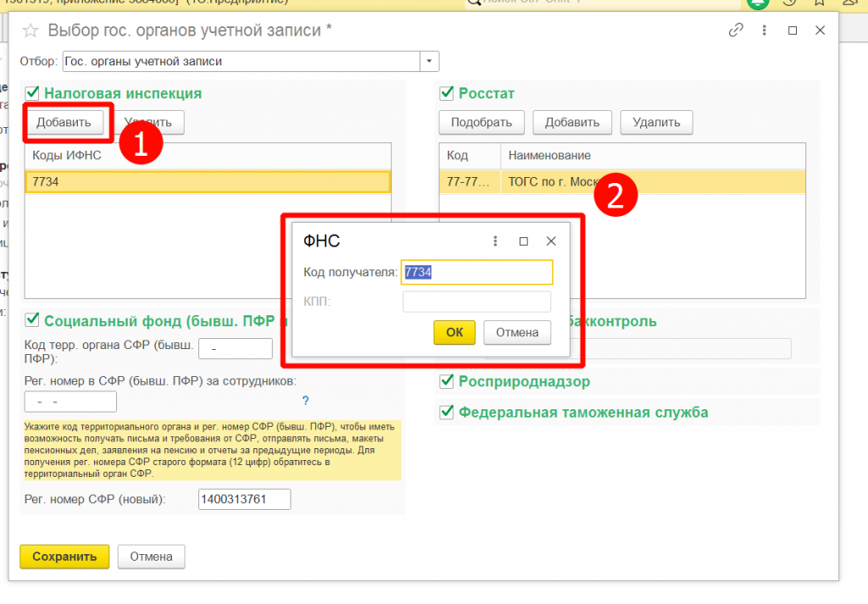Screen dimensions: 868x604
Task: Click the Код терр. органа СФР field
Action: 236,349
